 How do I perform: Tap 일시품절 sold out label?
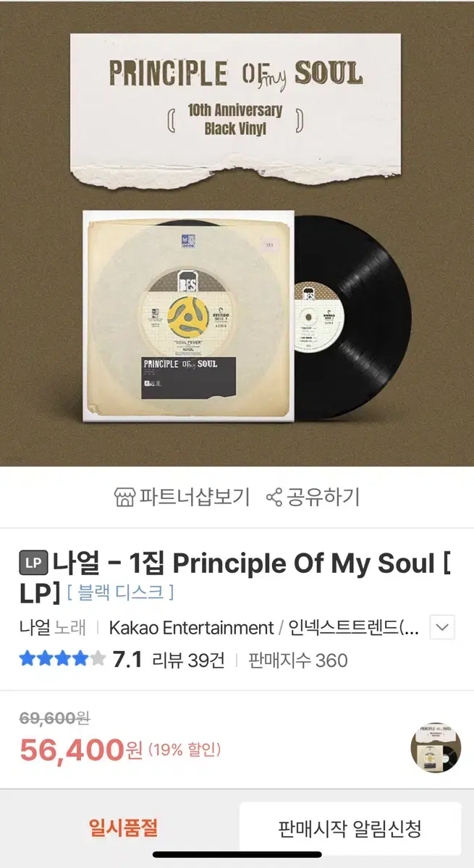[x=123, y=827]
